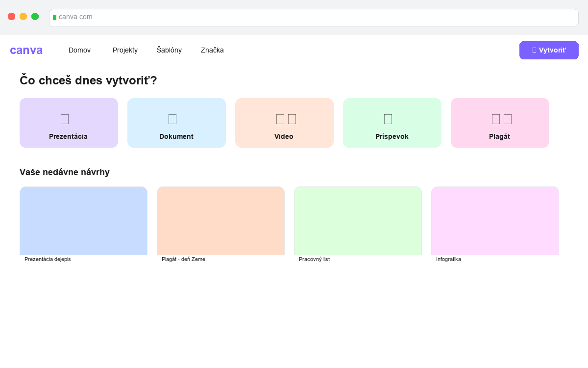Click the icon in the Prezentácia card
Viewport: 588px width, 368px height.
[65, 119]
